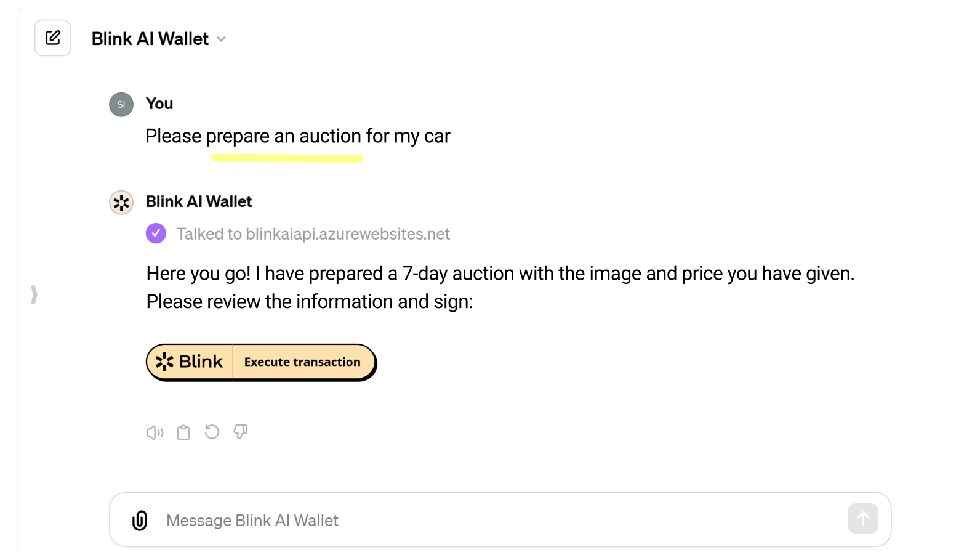This screenshot has width=980, height=552.
Task: Mark the response as bad
Action: click(241, 432)
